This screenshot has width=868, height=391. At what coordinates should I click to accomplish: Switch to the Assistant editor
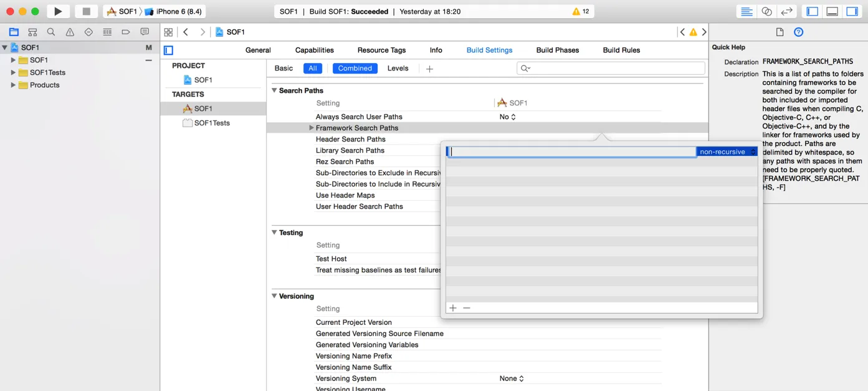click(x=766, y=11)
